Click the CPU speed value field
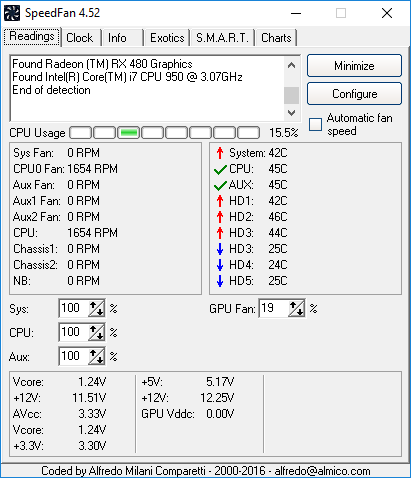This screenshot has width=411, height=478. [x=73, y=332]
